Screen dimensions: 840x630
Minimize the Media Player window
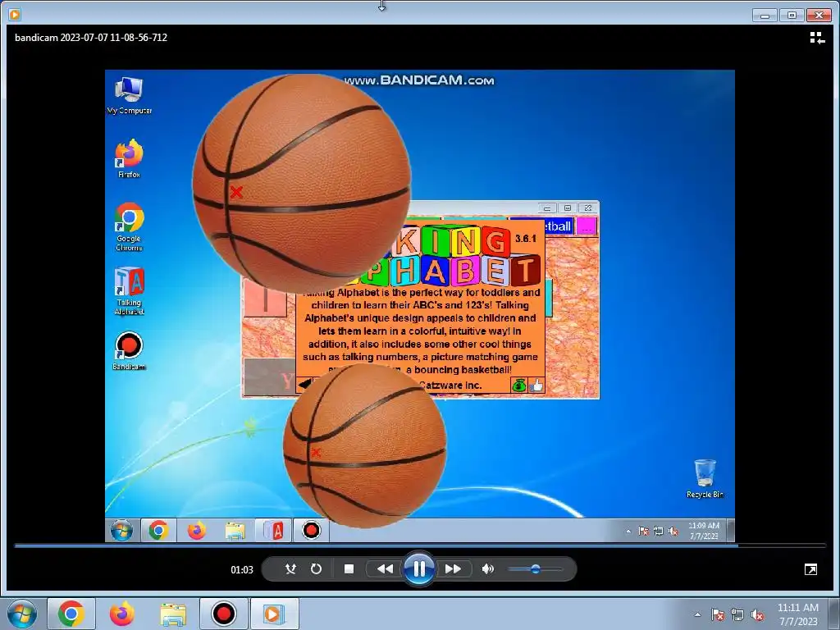765,15
